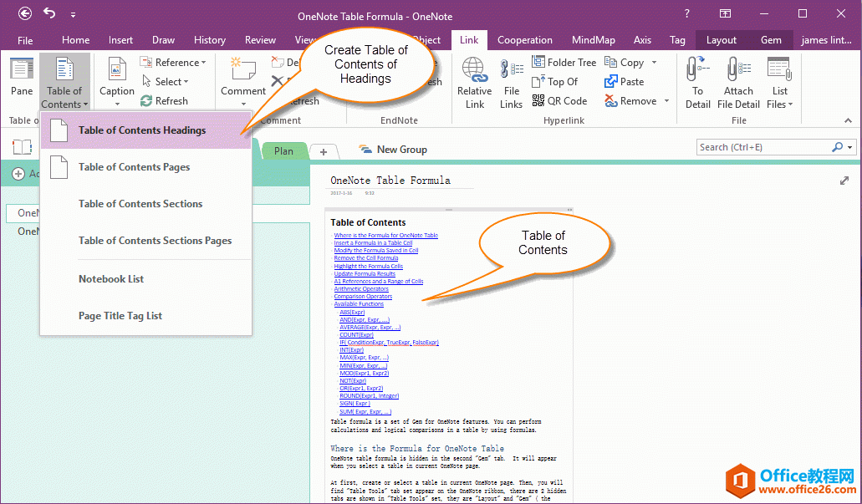Click the To Detail icon
The width and height of the screenshot is (862, 504).
pos(697,70)
